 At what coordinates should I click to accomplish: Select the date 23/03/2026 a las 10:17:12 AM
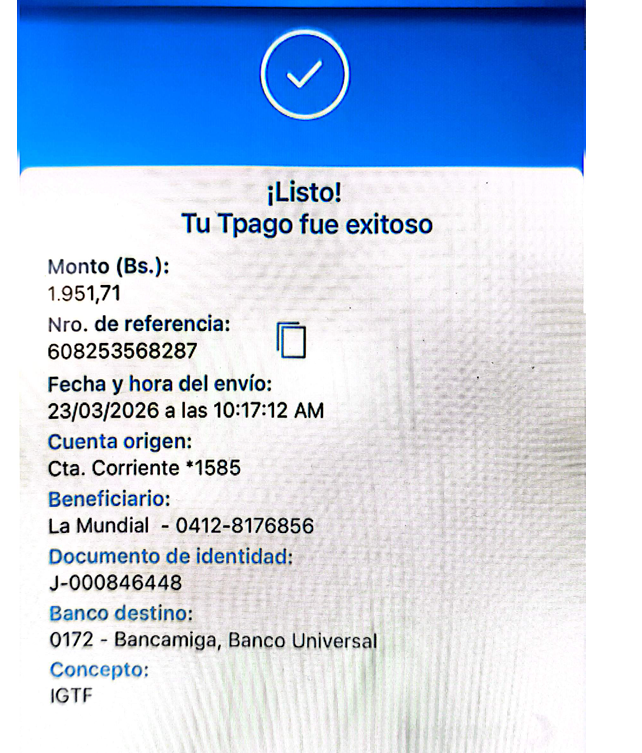186,411
